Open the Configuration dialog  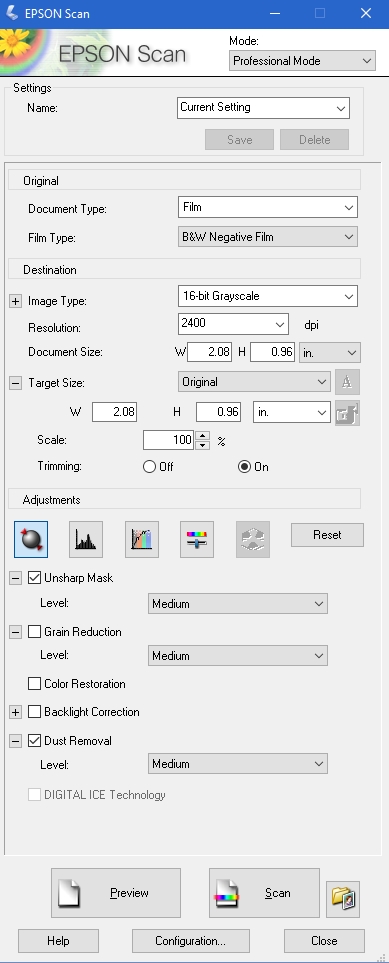[x=191, y=941]
